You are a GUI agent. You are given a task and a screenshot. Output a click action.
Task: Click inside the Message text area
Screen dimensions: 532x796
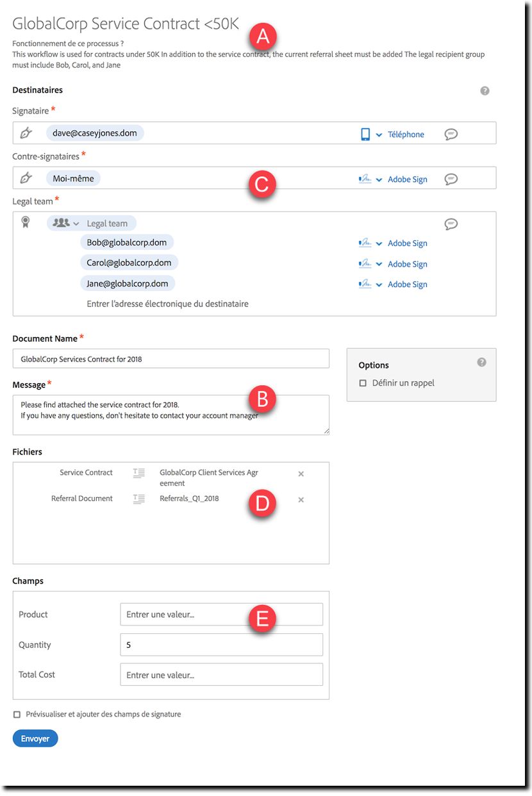click(x=171, y=415)
